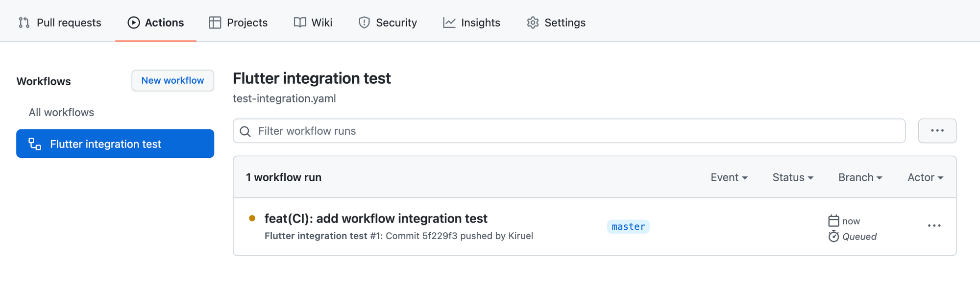
Task: Click the Settings gear icon
Action: (533, 23)
